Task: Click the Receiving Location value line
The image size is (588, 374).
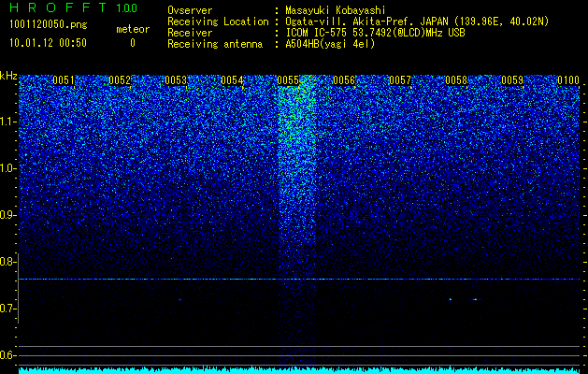Action: pos(417,22)
